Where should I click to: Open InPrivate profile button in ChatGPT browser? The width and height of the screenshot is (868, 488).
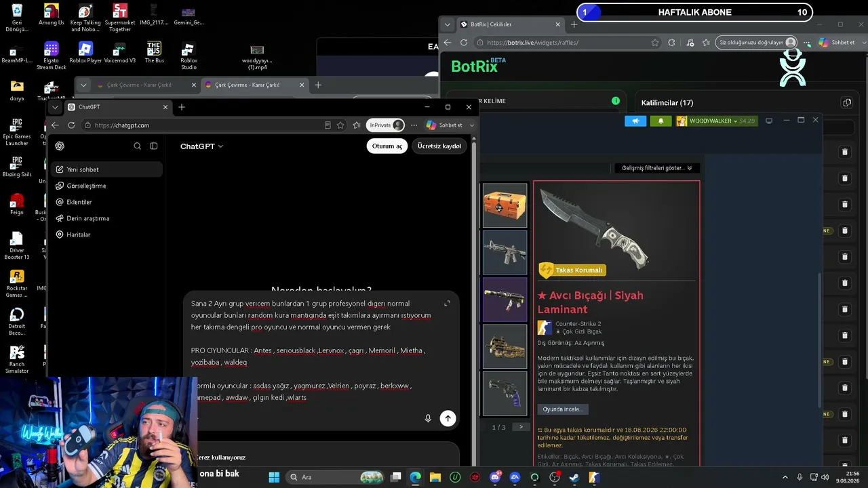pos(386,125)
